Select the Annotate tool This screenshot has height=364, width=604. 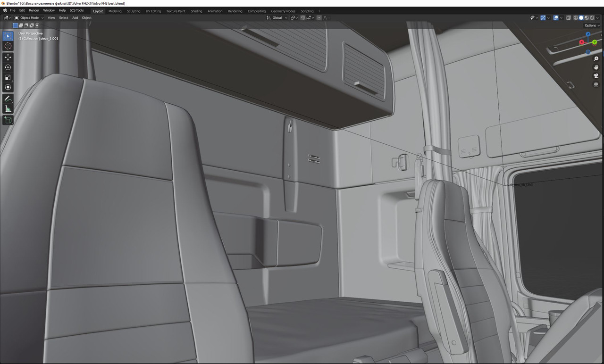click(8, 99)
